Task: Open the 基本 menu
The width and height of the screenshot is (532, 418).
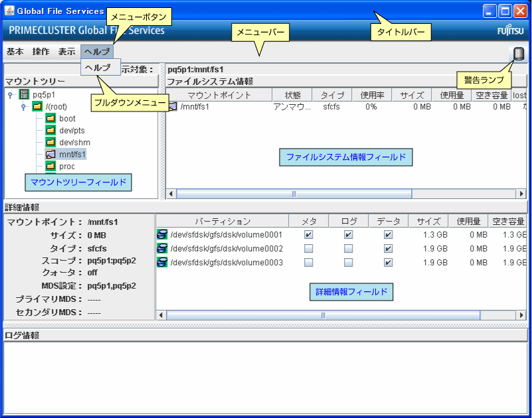Action: click(15, 52)
